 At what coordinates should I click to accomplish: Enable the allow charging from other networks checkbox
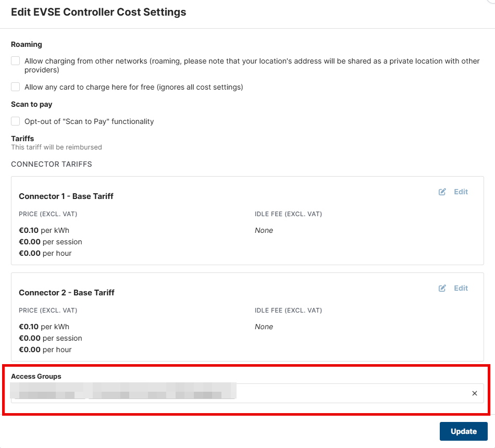16,61
